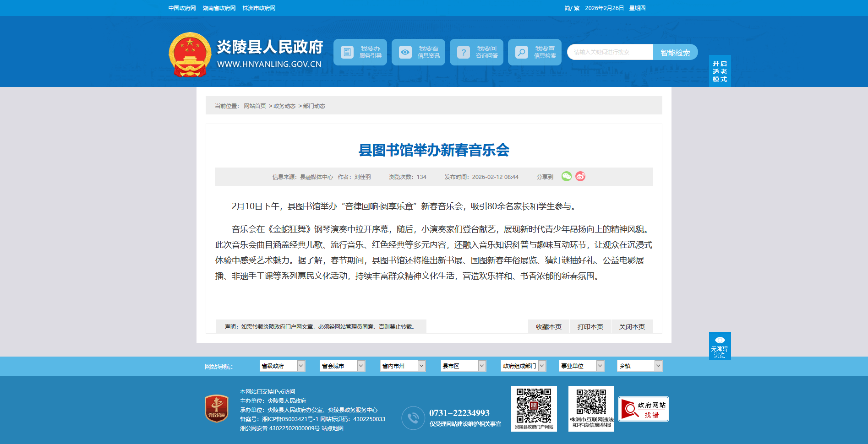The width and height of the screenshot is (868, 444).
Task: Open the 我要问 question mark icon
Action: pos(464,53)
